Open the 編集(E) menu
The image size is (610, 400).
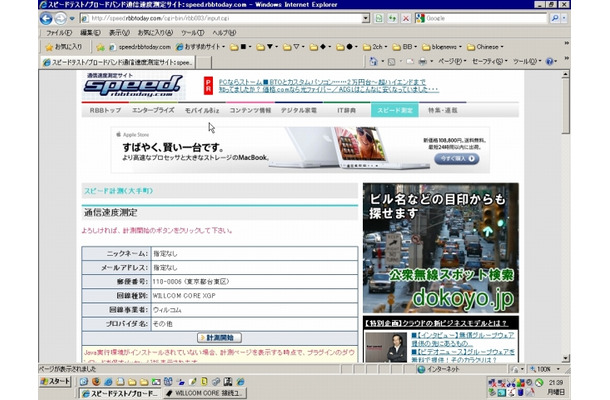click(x=90, y=33)
